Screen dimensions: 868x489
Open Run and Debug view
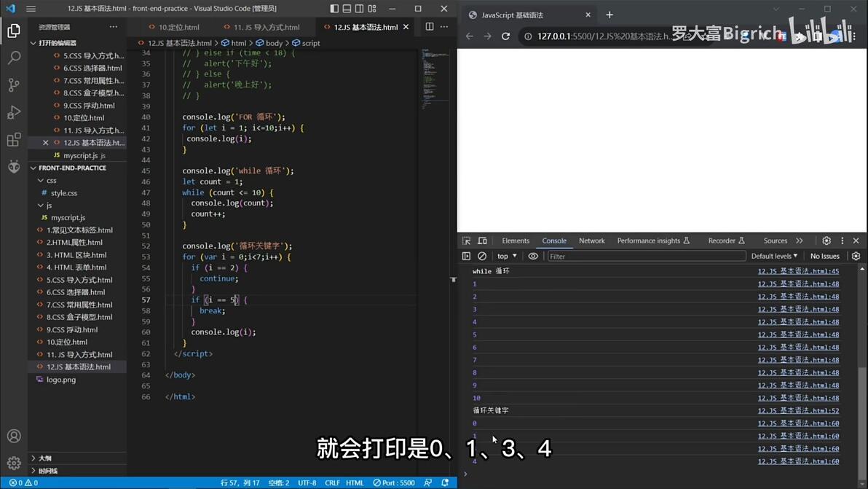(14, 112)
